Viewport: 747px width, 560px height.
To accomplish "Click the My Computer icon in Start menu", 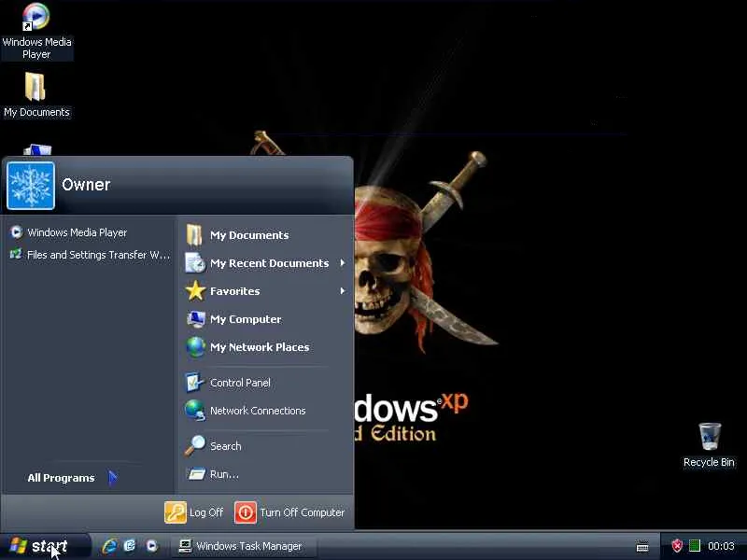I will (195, 319).
